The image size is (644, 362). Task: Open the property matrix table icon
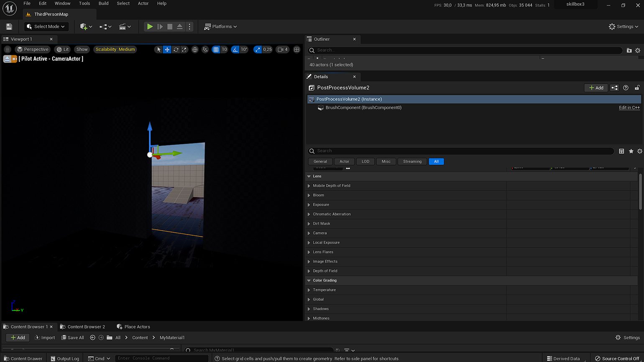click(x=621, y=151)
